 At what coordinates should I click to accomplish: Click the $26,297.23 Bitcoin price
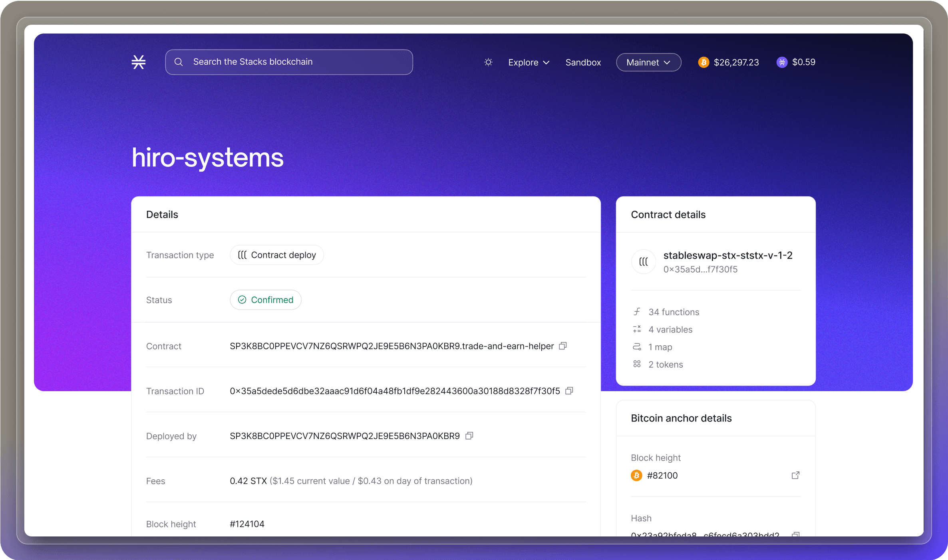point(736,62)
